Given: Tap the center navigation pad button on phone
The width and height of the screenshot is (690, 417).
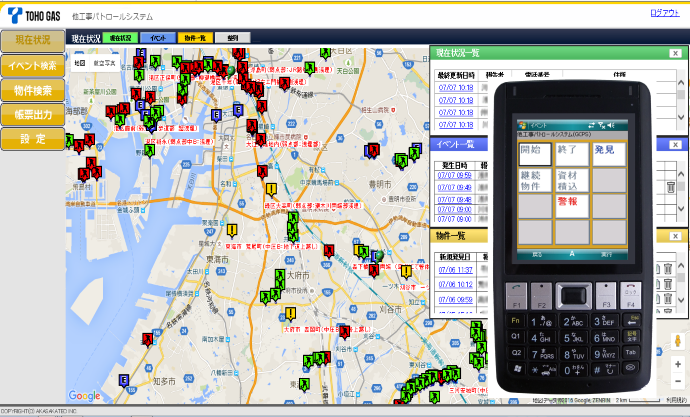Looking at the screenshot, I should 573,295.
